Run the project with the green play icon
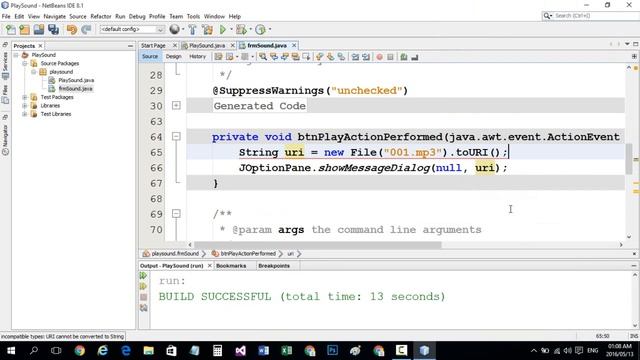640x360 pixels. 223,29
